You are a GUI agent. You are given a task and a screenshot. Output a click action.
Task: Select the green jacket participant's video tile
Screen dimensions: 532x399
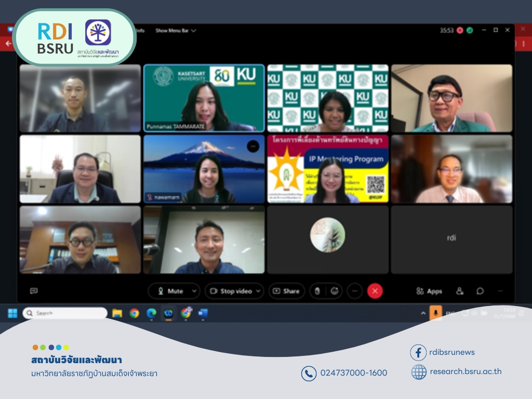tap(451, 98)
